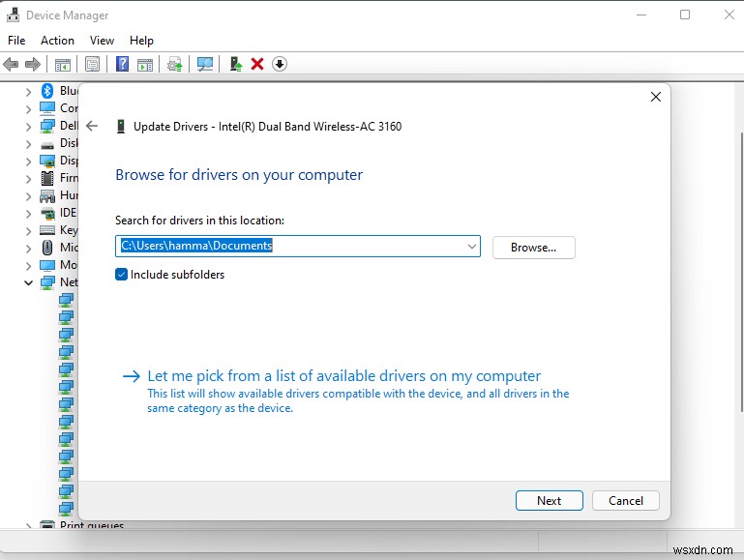Select the Monitors icon in device tree
744x560 pixels.
47,265
